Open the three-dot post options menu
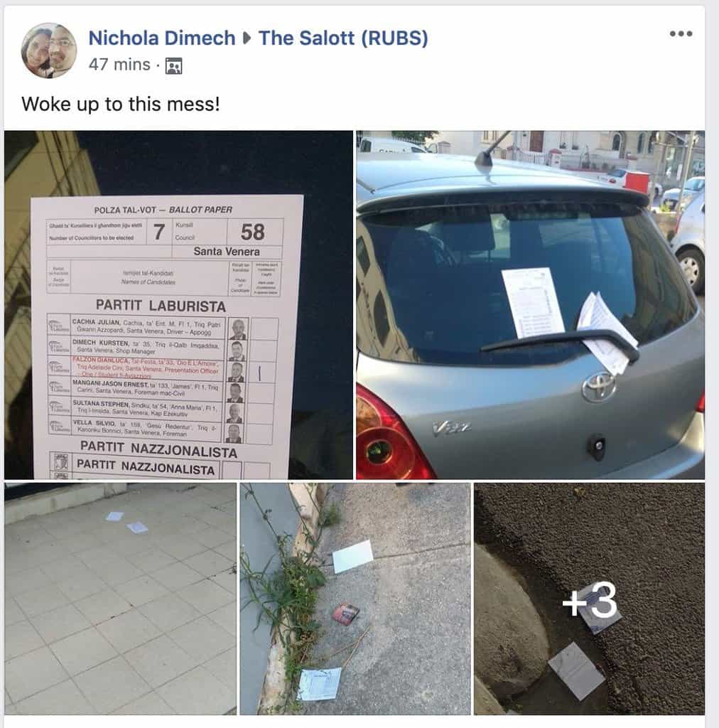 pyautogui.click(x=681, y=33)
